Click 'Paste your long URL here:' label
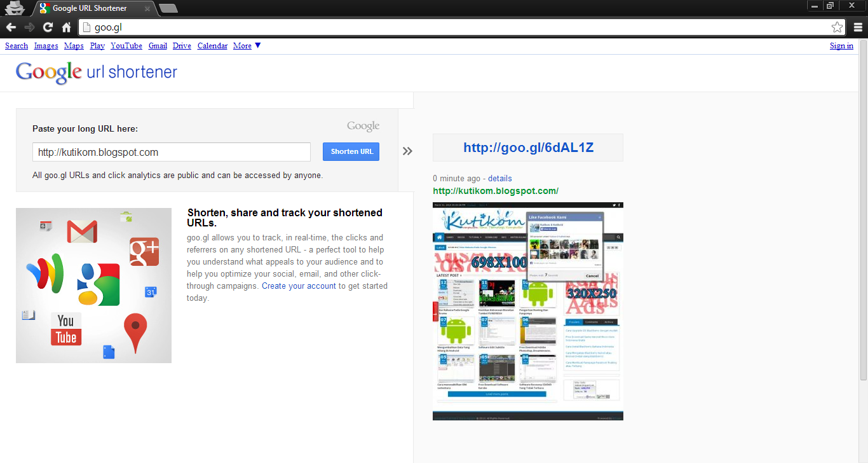The height and width of the screenshot is (463, 868). point(85,128)
